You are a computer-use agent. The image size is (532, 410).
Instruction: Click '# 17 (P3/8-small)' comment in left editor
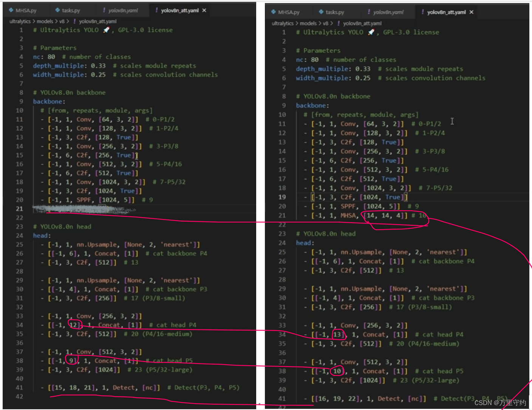tap(155, 298)
